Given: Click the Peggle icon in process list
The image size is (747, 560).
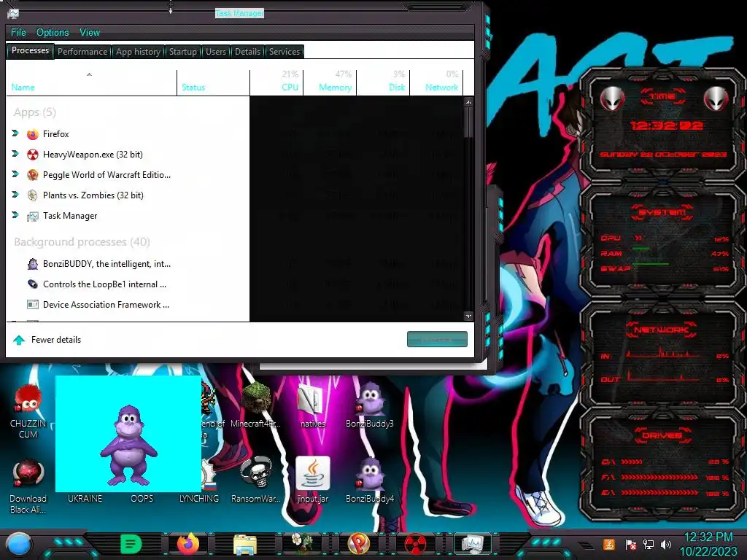Looking at the screenshot, I should click(x=32, y=175).
